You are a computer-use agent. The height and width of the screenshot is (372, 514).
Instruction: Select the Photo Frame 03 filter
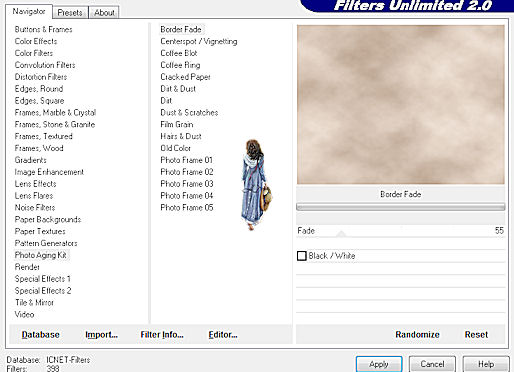[187, 184]
